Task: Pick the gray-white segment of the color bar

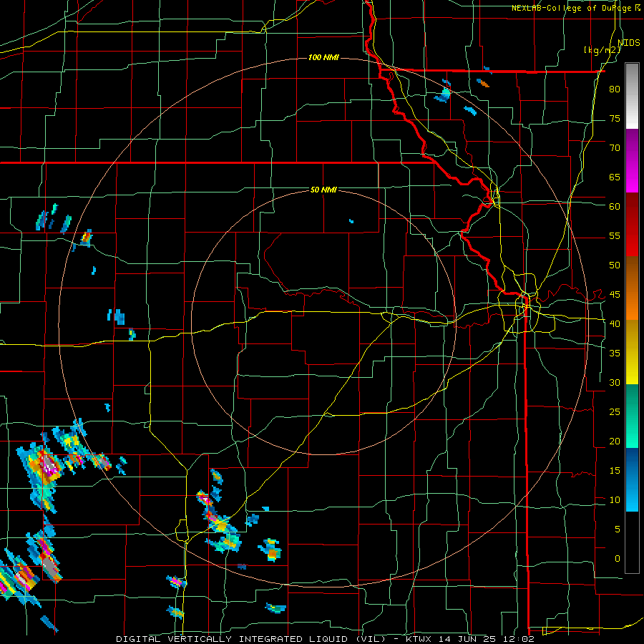Action: pos(632,96)
